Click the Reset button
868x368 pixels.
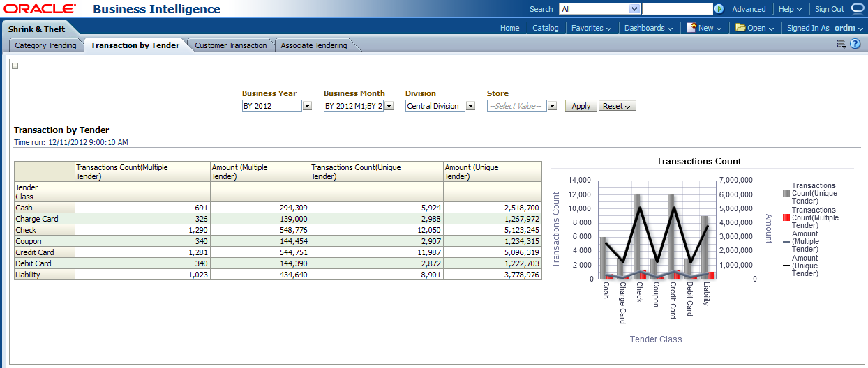point(617,106)
